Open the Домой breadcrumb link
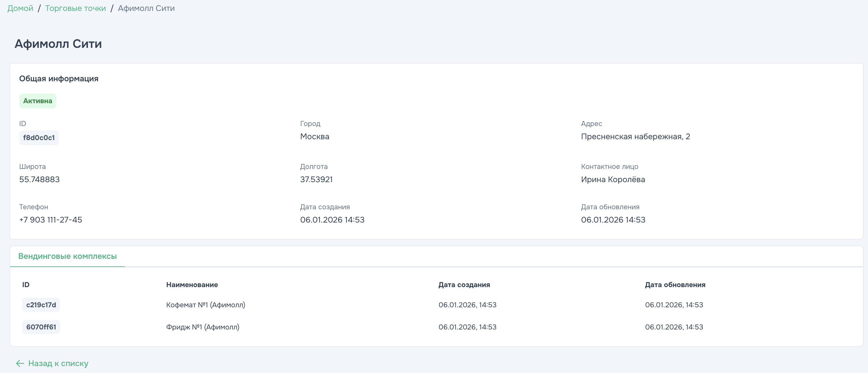The image size is (868, 373). 20,8
